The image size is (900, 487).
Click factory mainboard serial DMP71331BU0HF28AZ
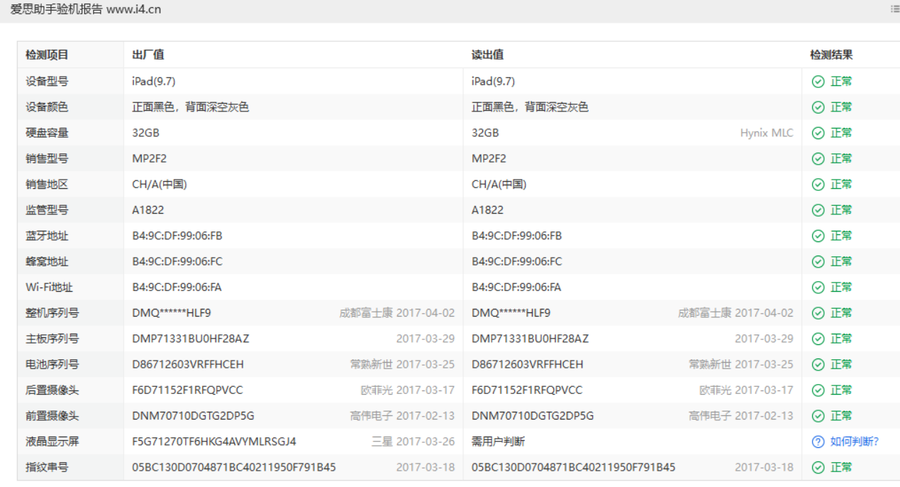pyautogui.click(x=191, y=339)
